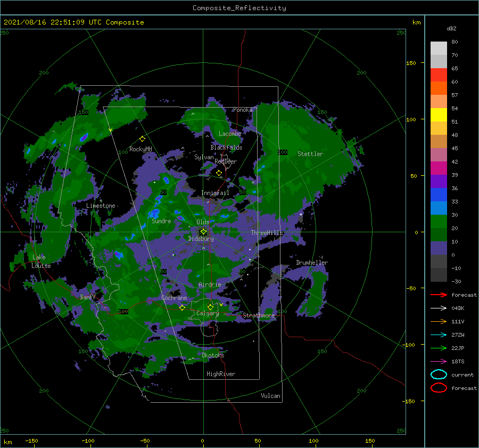479x448 pixels.
Task: Click the Calgary city label
Action: [208, 313]
